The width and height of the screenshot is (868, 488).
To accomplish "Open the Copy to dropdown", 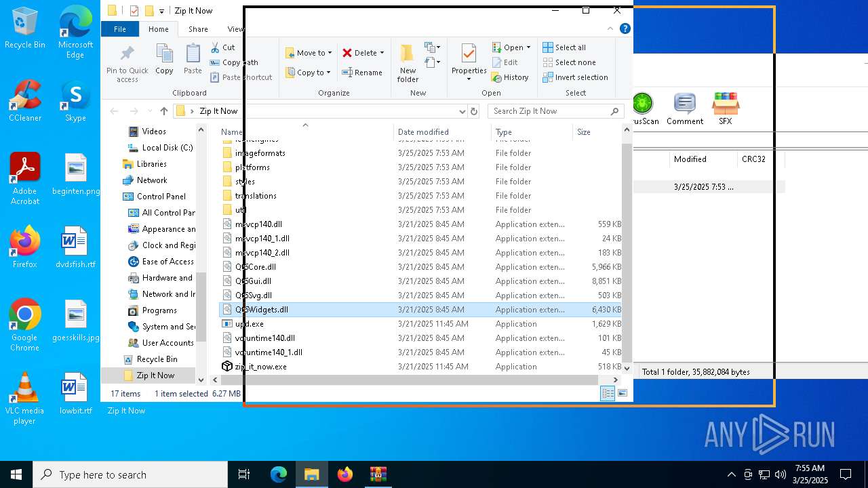I will (308, 73).
